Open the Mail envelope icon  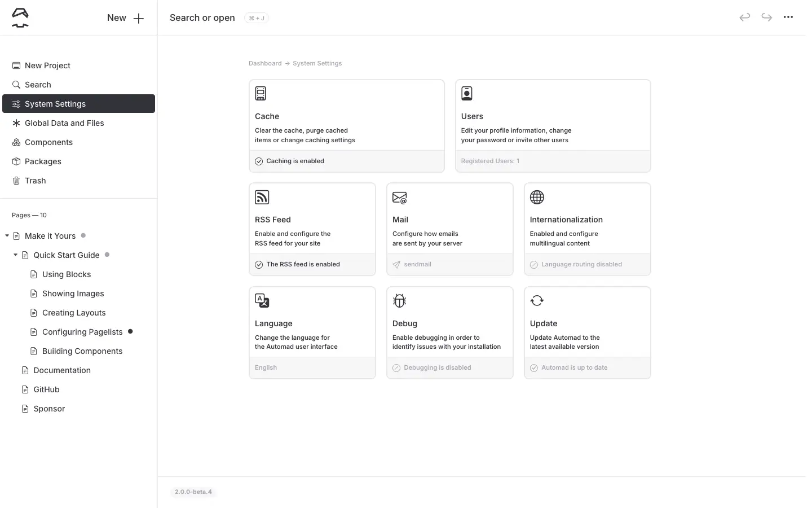pos(399,198)
